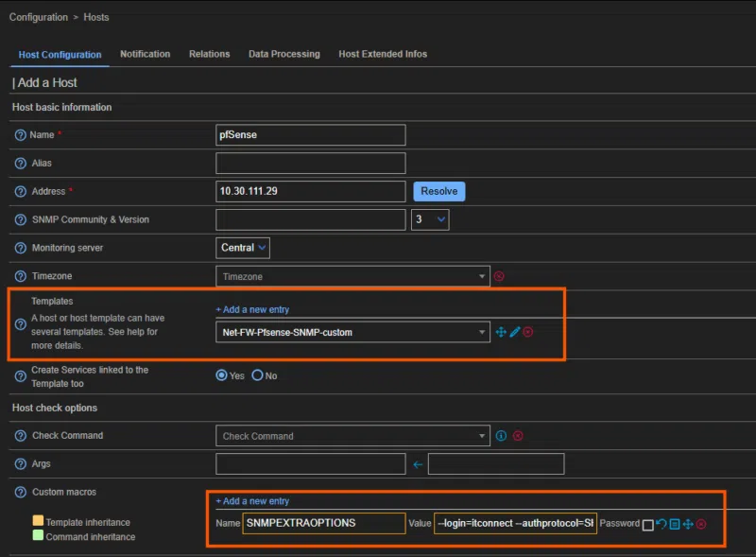Remove the Net-FW-Pfsense-SNMP-custom template entry

528,332
